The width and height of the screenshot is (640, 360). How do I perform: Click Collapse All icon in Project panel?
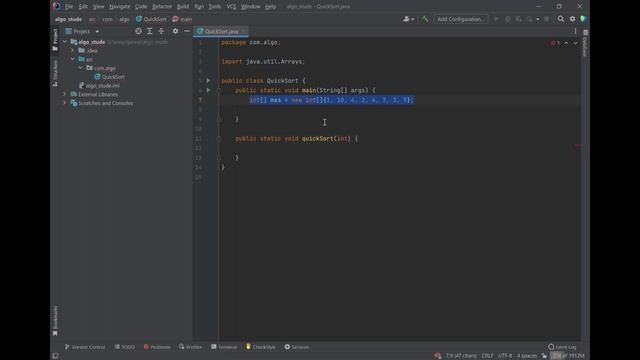pos(161,31)
